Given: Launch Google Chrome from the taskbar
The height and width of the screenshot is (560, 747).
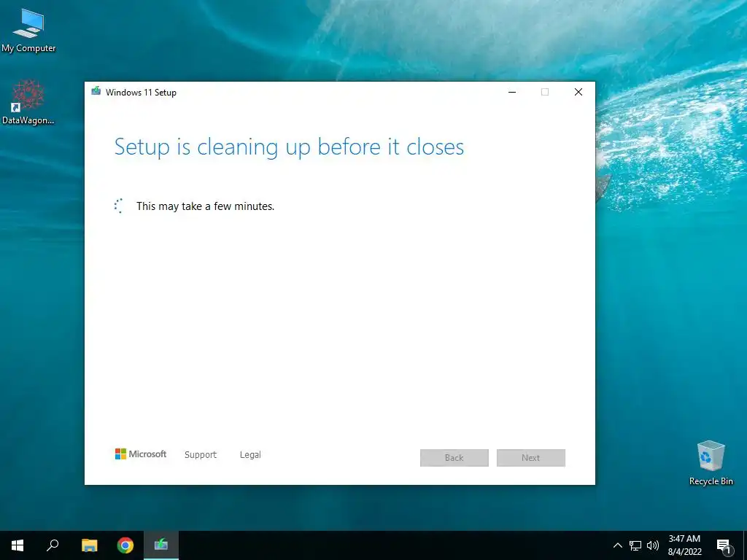Looking at the screenshot, I should (125, 545).
